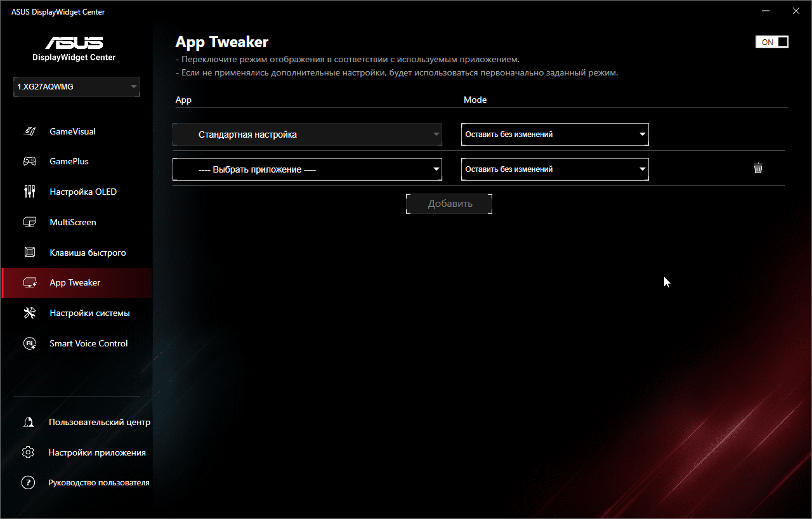This screenshot has width=812, height=519.
Task: Click the GameVisual sidebar icon
Action: point(29,131)
